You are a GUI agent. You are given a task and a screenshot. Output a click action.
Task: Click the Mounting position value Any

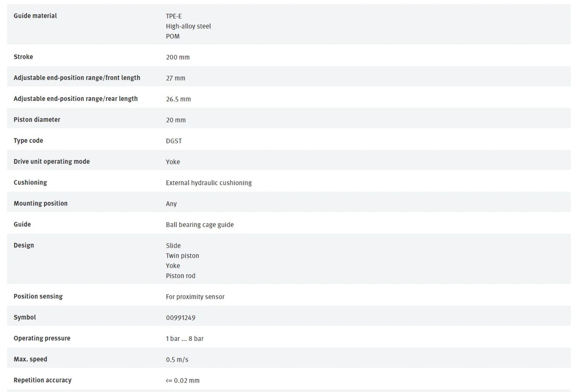[171, 204]
